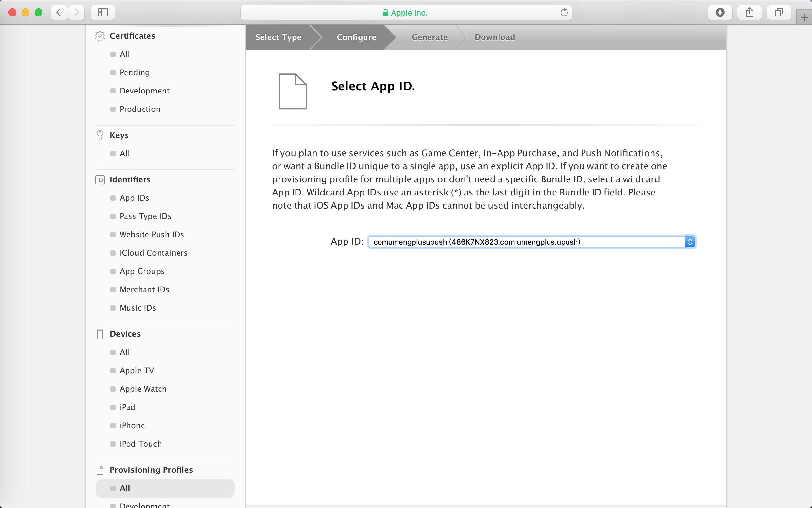The height and width of the screenshot is (508, 812).
Task: Click the green lock security icon
Action: point(385,13)
